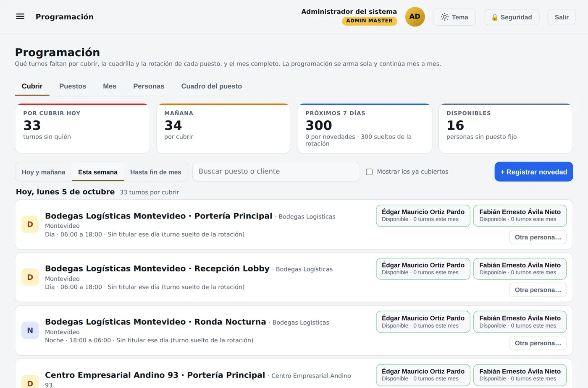Click the Centro Empresarial Andino 93 title
This screenshot has width=588, height=388.
155,375
